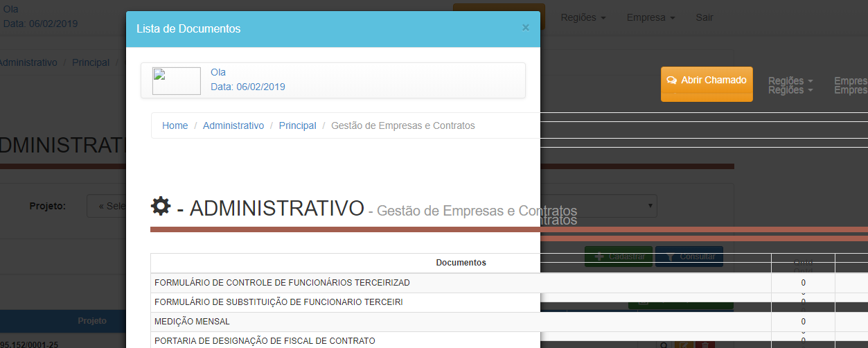Open Administrativo in the modal breadcrumb

coord(233,125)
